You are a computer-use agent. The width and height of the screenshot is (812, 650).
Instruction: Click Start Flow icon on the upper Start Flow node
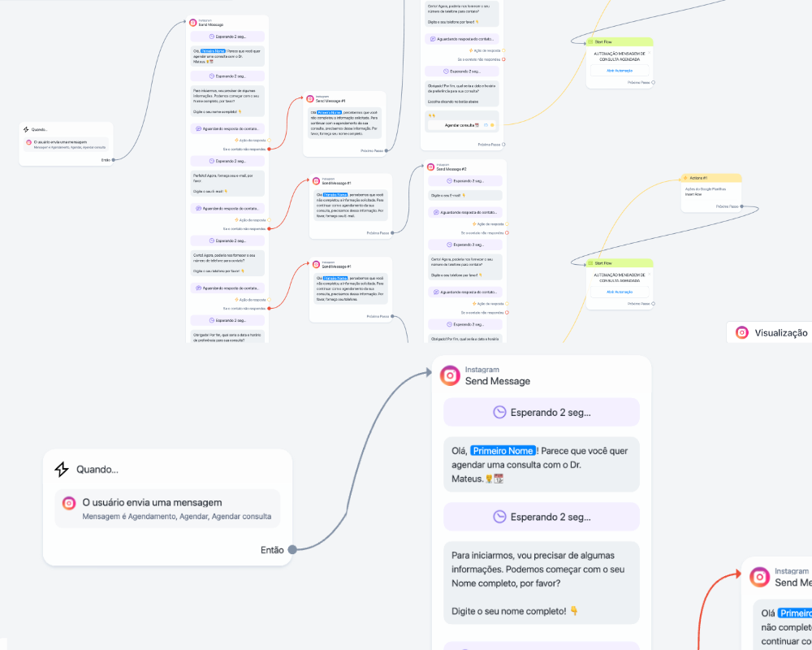[590, 41]
